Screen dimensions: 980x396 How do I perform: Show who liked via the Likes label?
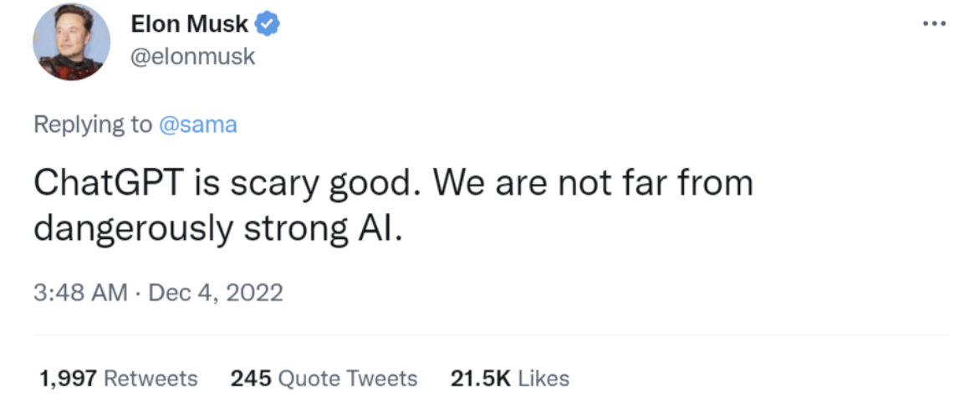544,378
